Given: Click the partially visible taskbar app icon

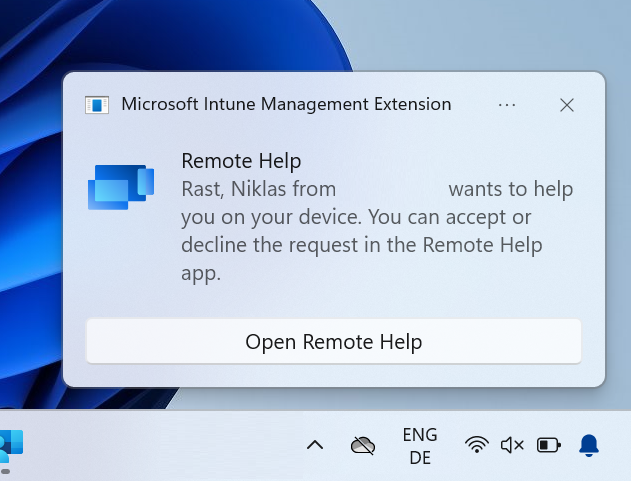Looking at the screenshot, I should [x=12, y=445].
